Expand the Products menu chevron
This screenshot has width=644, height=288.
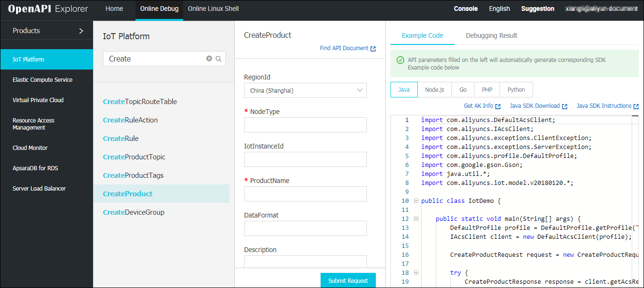pos(81,31)
